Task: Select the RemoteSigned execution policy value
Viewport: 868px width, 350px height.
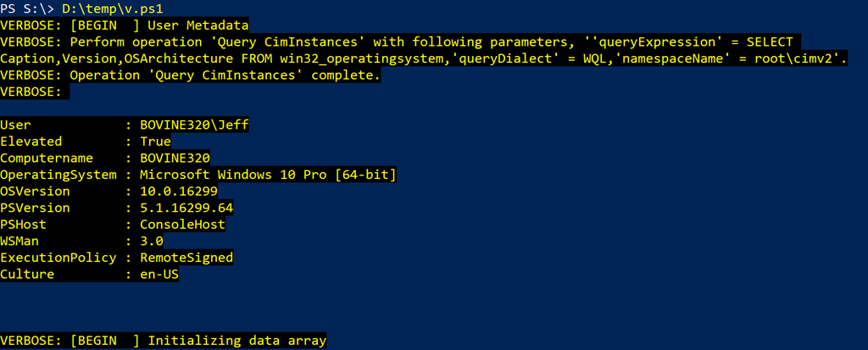Action: coord(186,258)
